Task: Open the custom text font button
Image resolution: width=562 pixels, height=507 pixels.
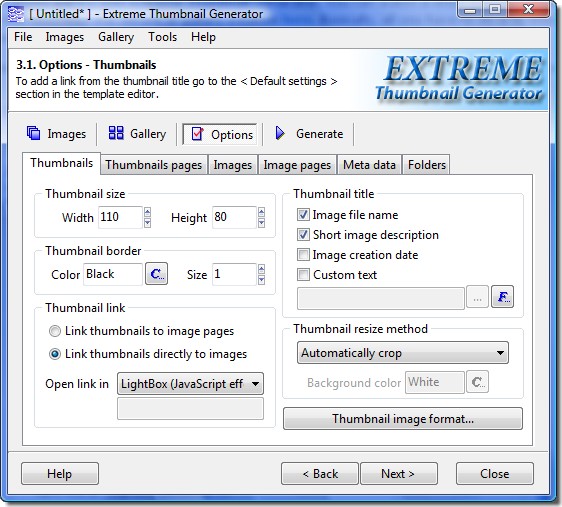Action: pyautogui.click(x=503, y=297)
